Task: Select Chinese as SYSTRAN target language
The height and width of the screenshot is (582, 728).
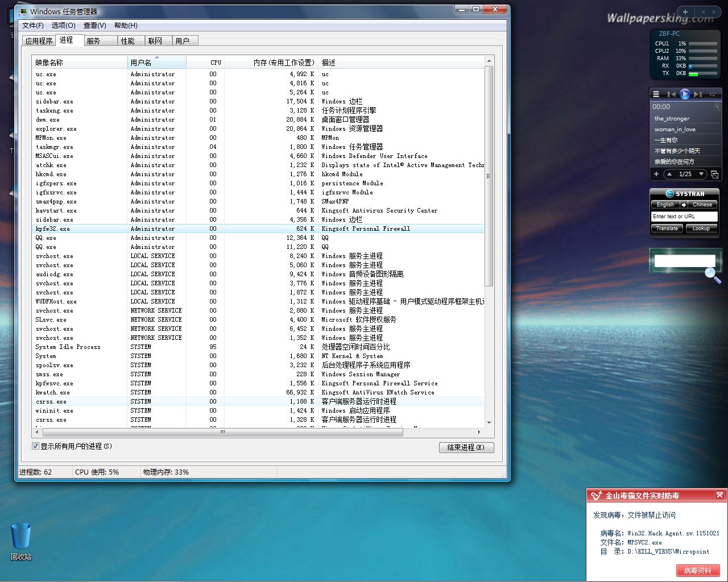Action: point(702,205)
